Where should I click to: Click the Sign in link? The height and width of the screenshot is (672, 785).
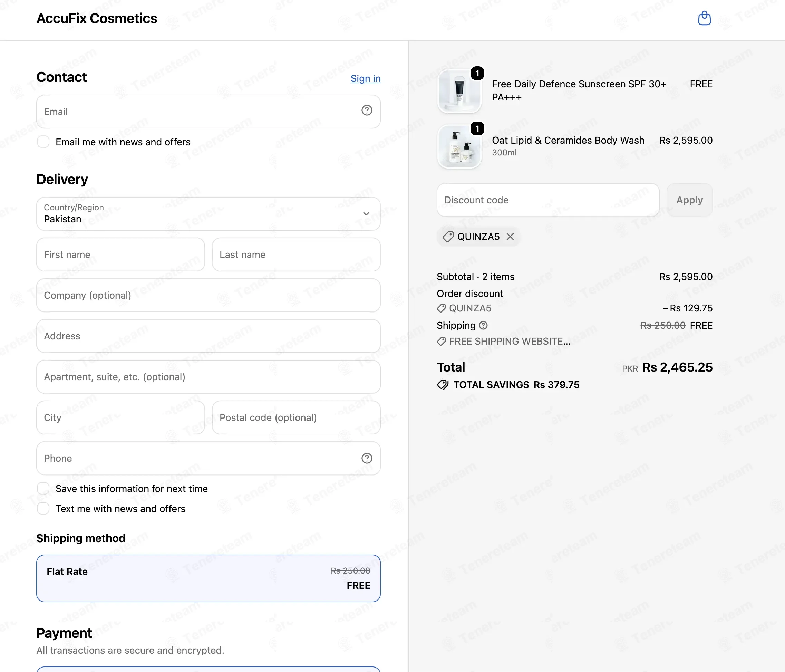(365, 78)
